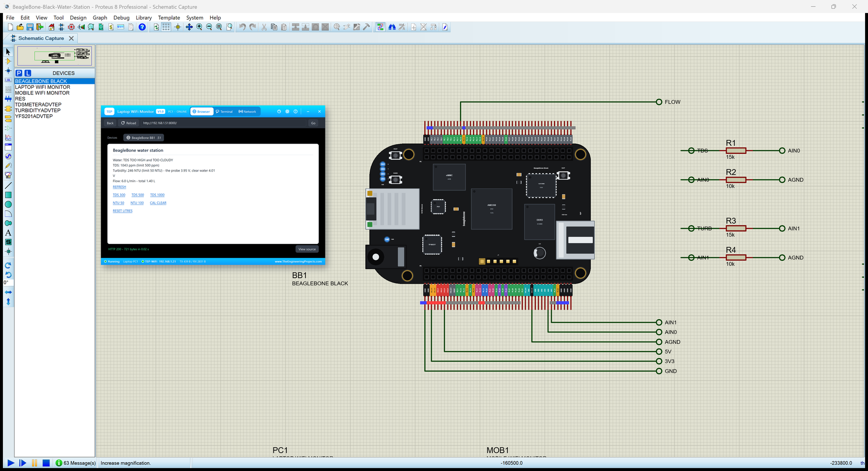Rotate clockwise using the rotate icon
The height and width of the screenshot is (471, 868).
8,265
